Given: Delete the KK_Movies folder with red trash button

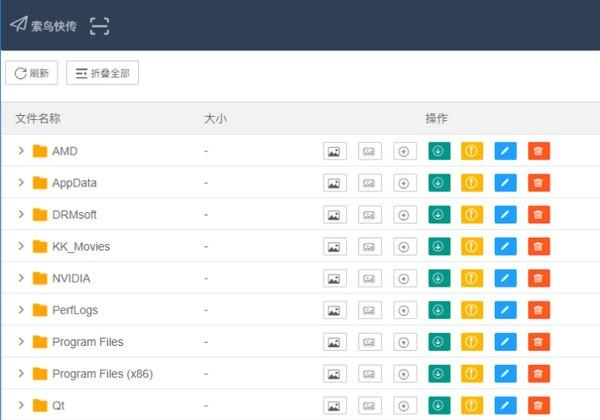Looking at the screenshot, I should click(x=539, y=246).
